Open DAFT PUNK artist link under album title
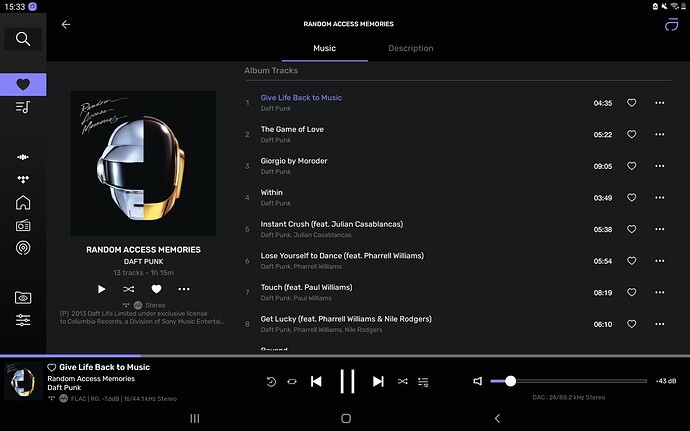This screenshot has width=690, height=431. pos(143,262)
